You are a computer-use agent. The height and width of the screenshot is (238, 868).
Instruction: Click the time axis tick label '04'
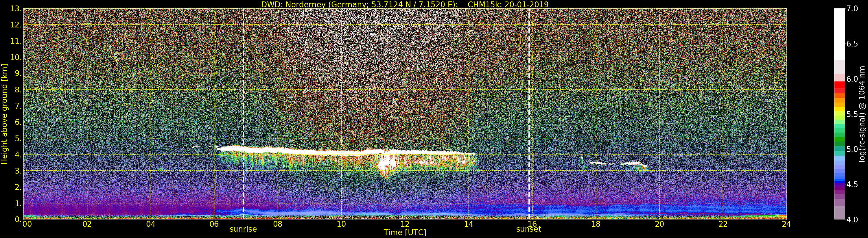pyautogui.click(x=151, y=224)
